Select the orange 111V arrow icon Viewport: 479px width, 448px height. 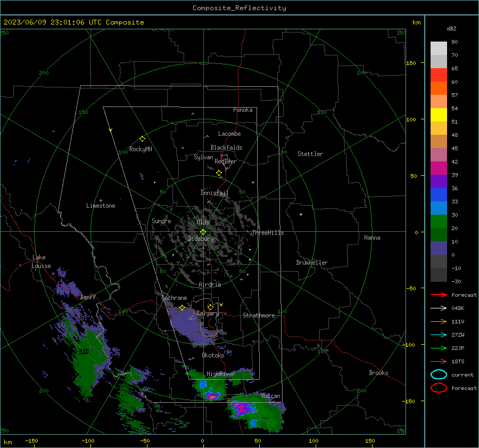pyautogui.click(x=439, y=321)
